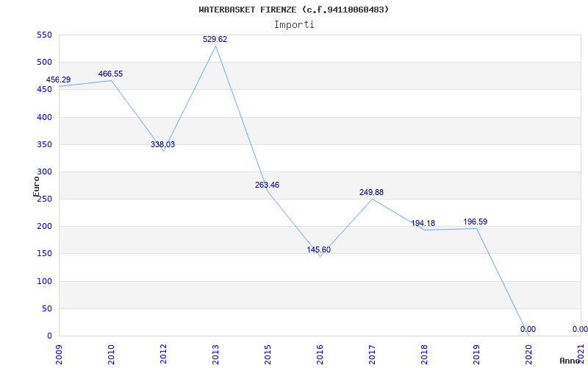Select the 450 y-axis value
Image resolution: width=588 pixels, height=368 pixels.
coord(44,90)
